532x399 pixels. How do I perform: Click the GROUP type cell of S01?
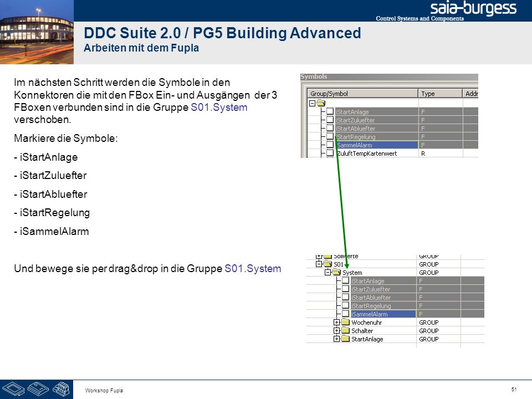(438, 264)
